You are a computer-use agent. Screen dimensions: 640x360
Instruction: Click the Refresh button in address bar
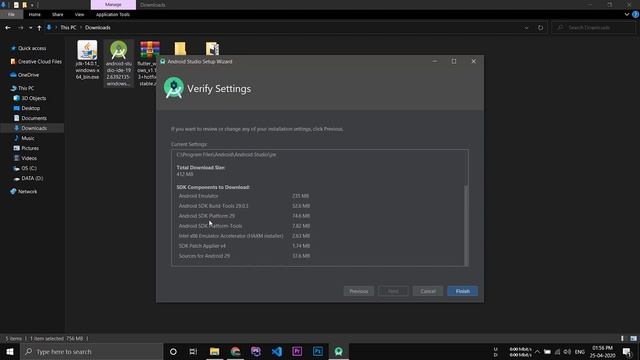540,28
